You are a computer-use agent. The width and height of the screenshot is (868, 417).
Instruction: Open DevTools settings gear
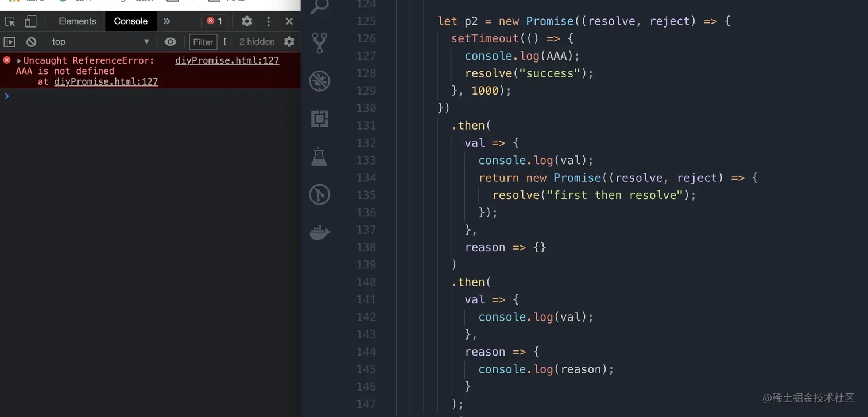coord(247,21)
